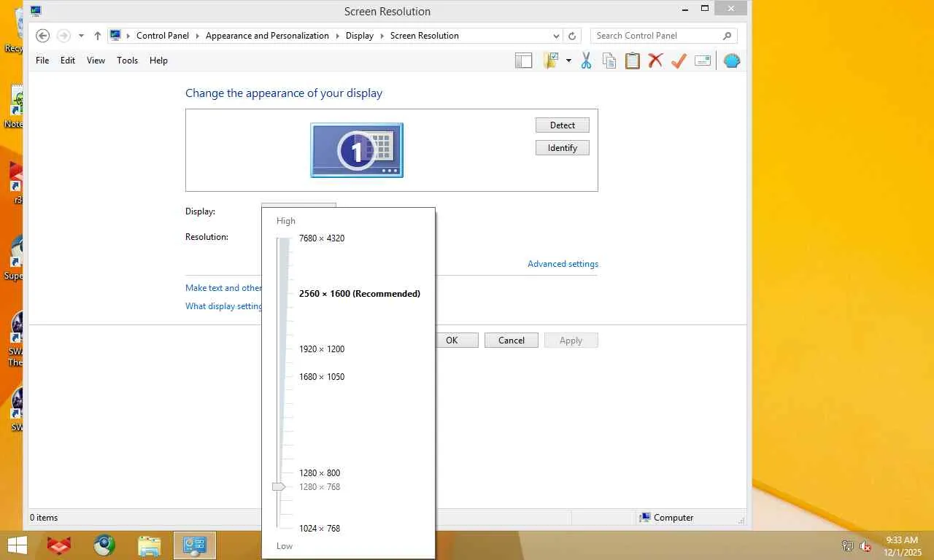The image size is (934, 560).
Task: Focus the Search Control Panel field
Action: pyautogui.click(x=664, y=36)
